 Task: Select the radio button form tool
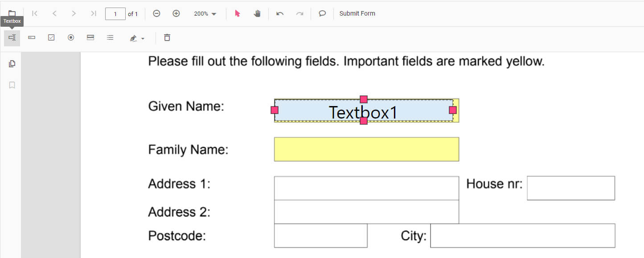[x=70, y=38]
